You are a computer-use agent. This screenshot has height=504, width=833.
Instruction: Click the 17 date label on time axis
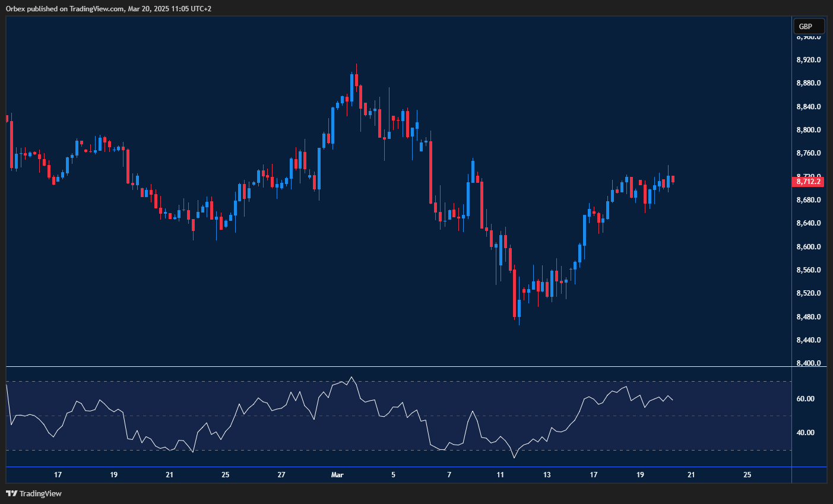pos(58,475)
